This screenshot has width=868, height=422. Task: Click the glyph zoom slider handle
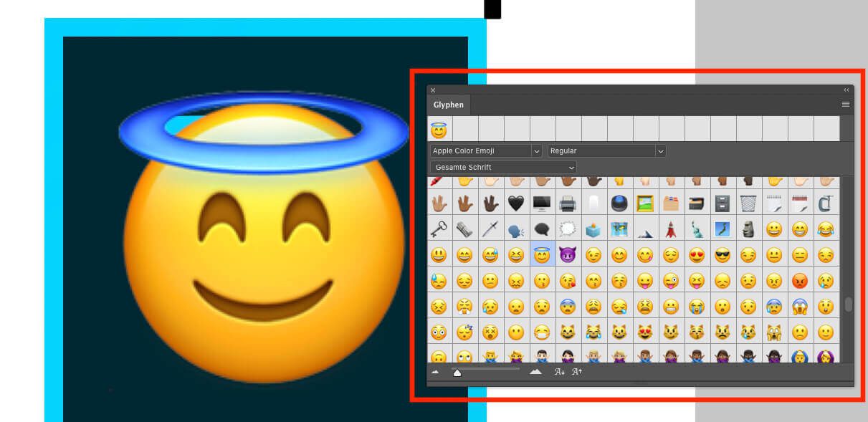tap(457, 373)
